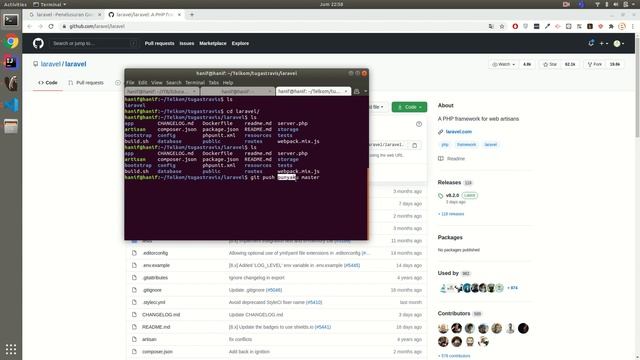
Task: Open Marketplace in GitHub header
Action: pos(213,43)
